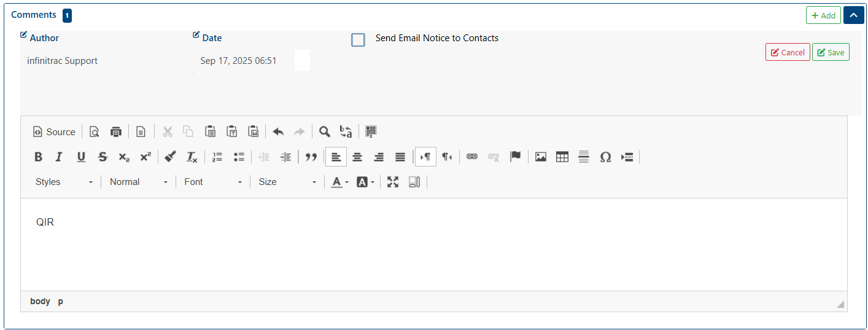This screenshot has height=330, width=868.
Task: Center align the text
Action: (x=357, y=157)
